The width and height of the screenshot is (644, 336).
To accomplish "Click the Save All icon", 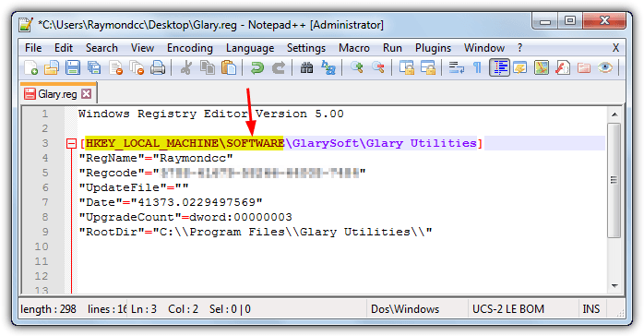I will (x=94, y=67).
